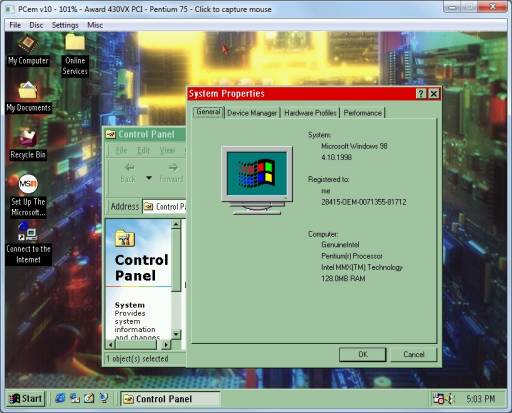This screenshot has height=413, width=512.
Task: Open the Windows 98 Start menu
Action: coord(26,399)
